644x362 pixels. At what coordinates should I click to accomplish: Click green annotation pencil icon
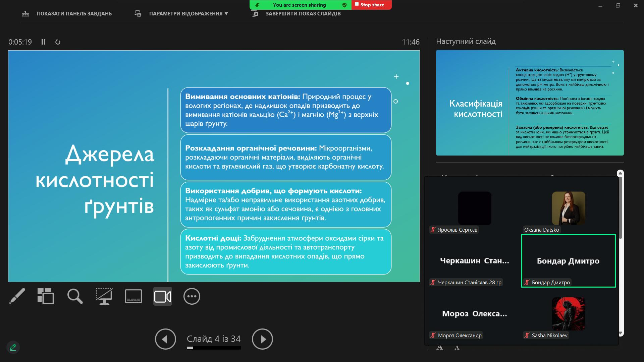coord(13,347)
